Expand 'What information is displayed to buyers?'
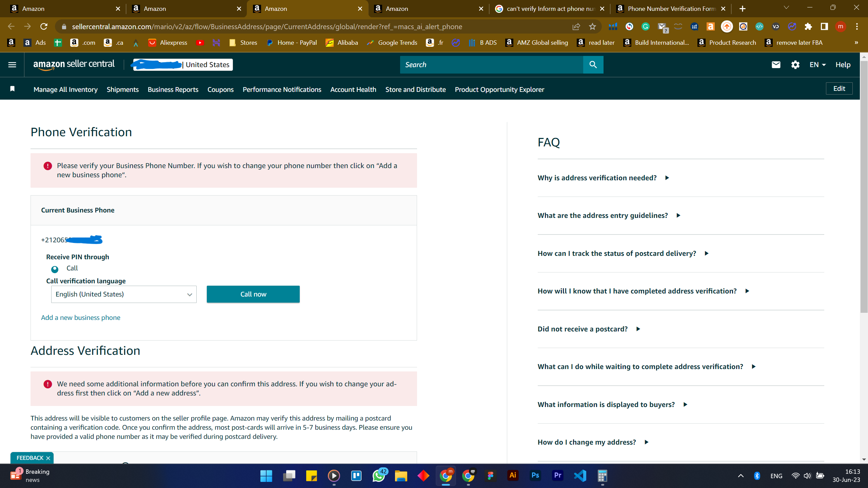This screenshot has width=868, height=488. coord(613,405)
